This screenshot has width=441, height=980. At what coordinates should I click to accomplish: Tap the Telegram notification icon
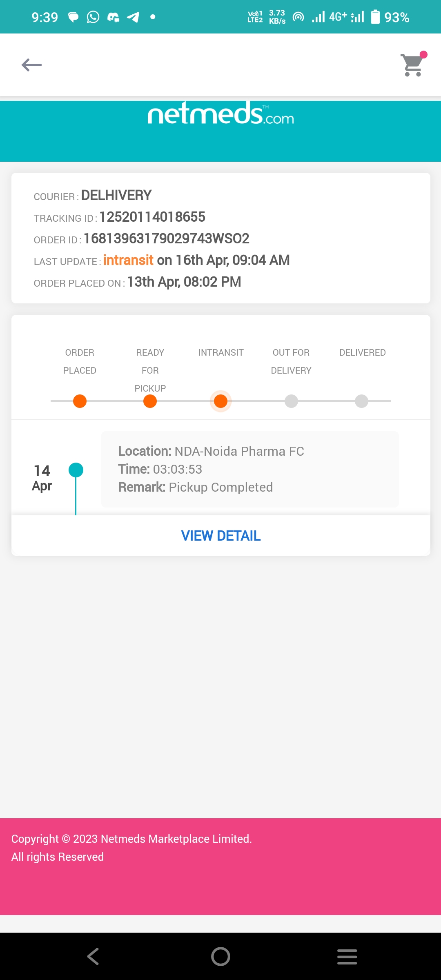pos(133,17)
